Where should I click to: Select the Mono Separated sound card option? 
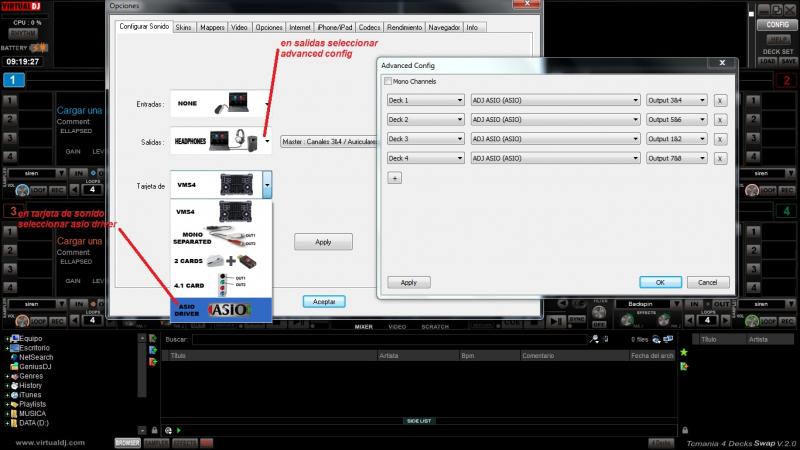221,237
